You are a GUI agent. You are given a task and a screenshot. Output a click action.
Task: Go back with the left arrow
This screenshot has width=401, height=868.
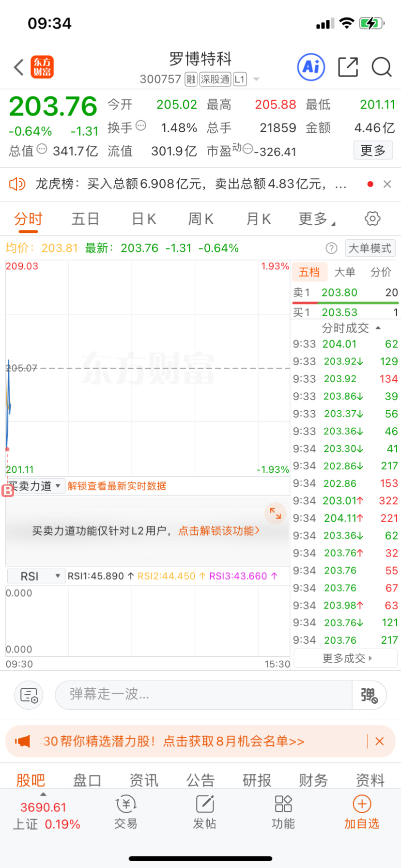(19, 67)
